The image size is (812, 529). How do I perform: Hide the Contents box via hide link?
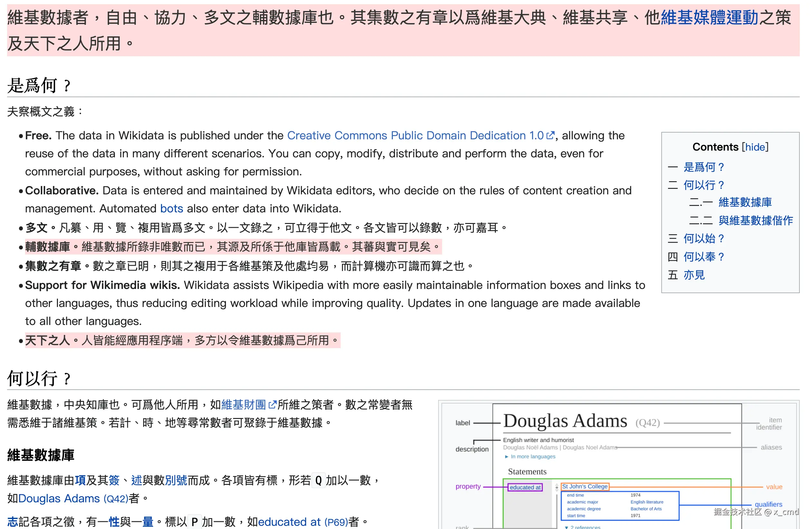[x=755, y=147]
